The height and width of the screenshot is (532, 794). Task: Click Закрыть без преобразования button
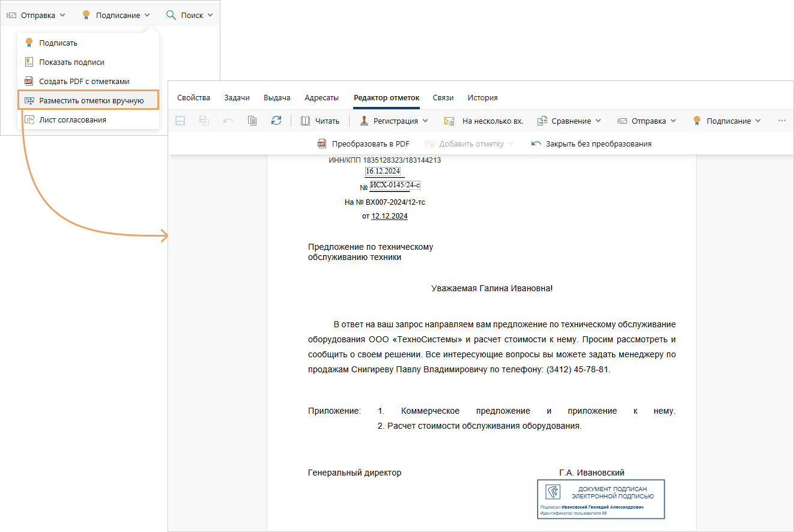coord(592,144)
